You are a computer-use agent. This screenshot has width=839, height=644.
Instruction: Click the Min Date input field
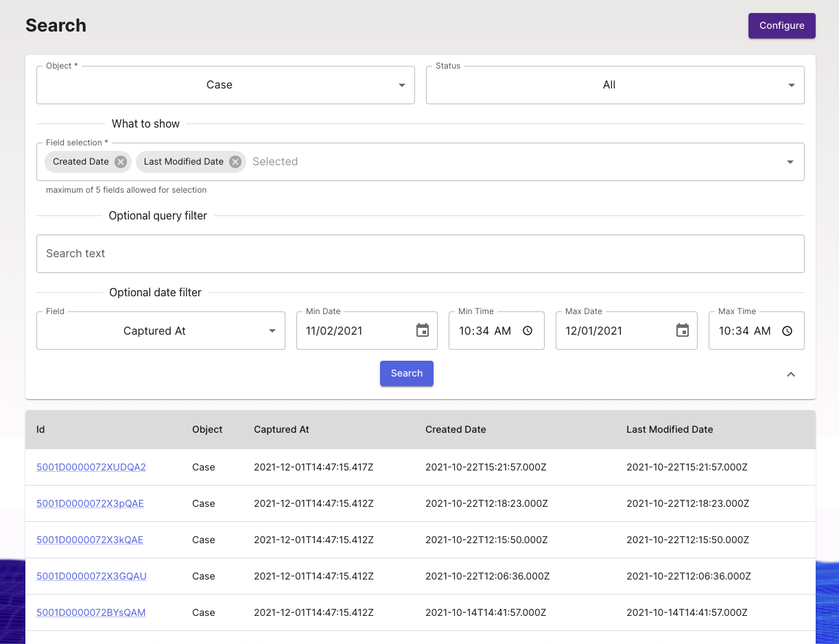point(353,331)
